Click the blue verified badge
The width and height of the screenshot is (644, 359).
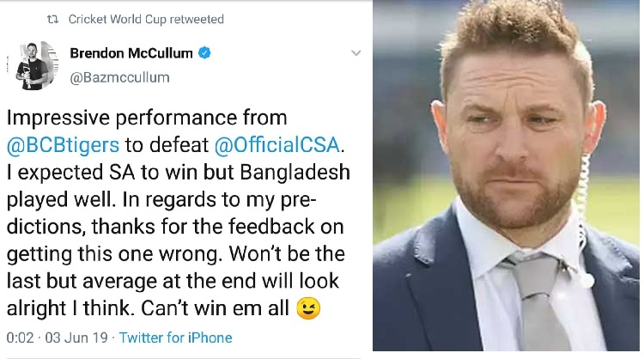coord(204,53)
